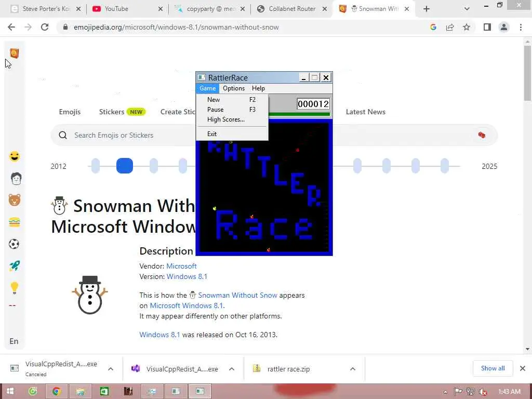This screenshot has height=399, width=532.
Task: Select the highlighted Windows 8.1 timeline marker
Action: (125, 166)
